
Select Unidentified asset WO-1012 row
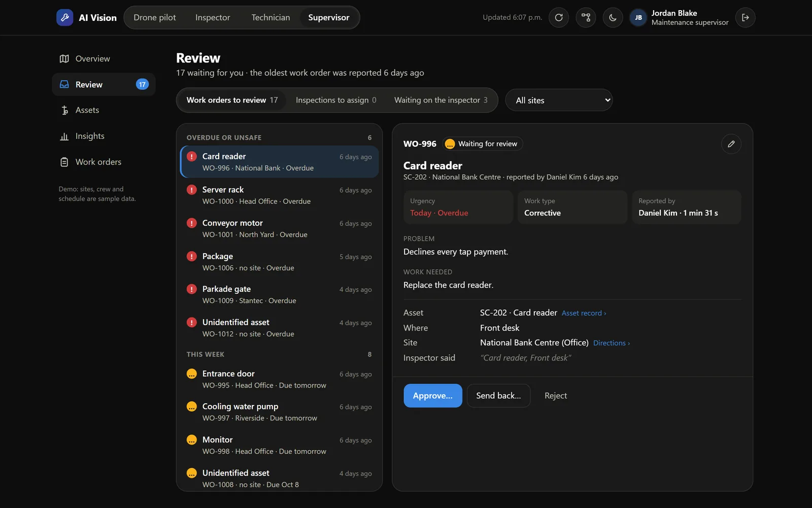(279, 328)
